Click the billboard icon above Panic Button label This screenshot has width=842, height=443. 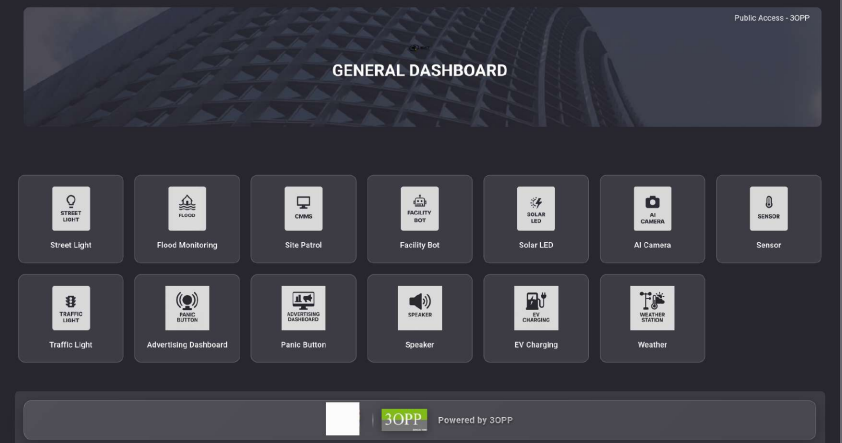303,307
